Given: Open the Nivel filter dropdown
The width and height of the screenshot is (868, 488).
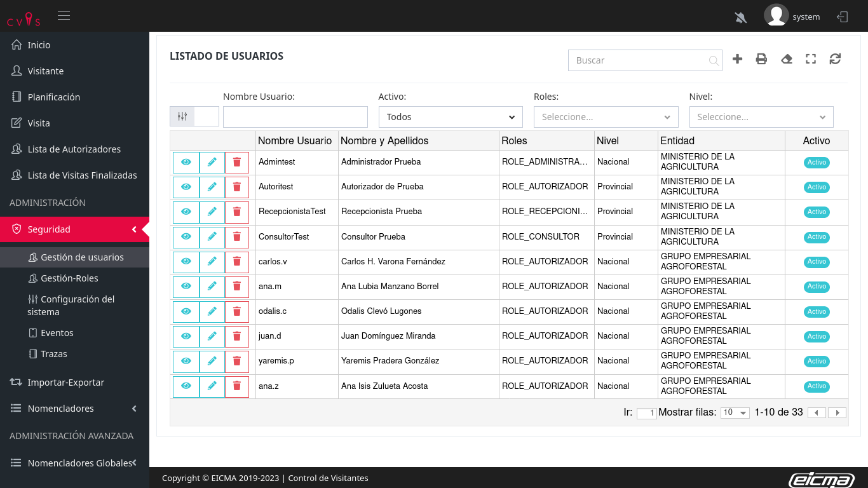Looking at the screenshot, I should point(761,117).
